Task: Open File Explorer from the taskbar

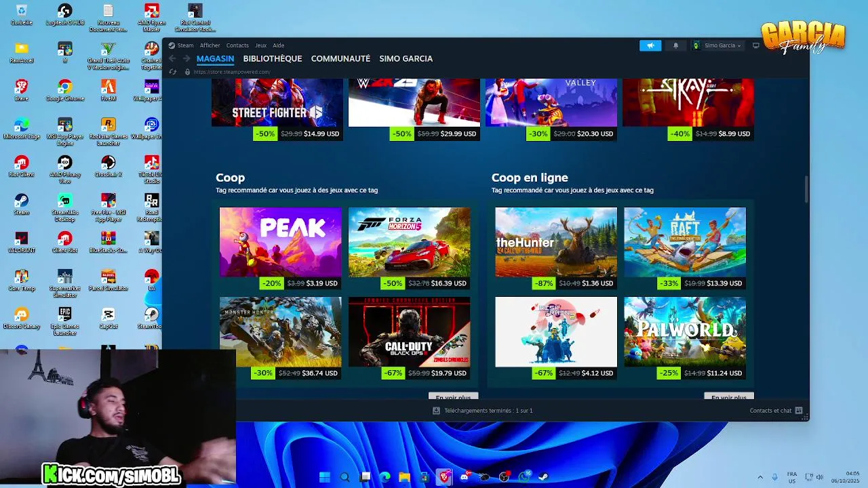Action: [404, 476]
